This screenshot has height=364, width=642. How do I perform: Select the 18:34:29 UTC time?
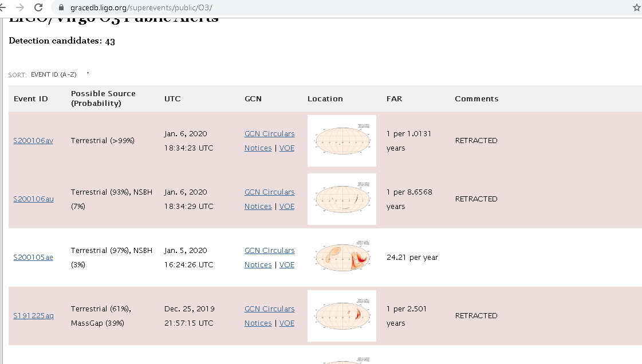[189, 207]
